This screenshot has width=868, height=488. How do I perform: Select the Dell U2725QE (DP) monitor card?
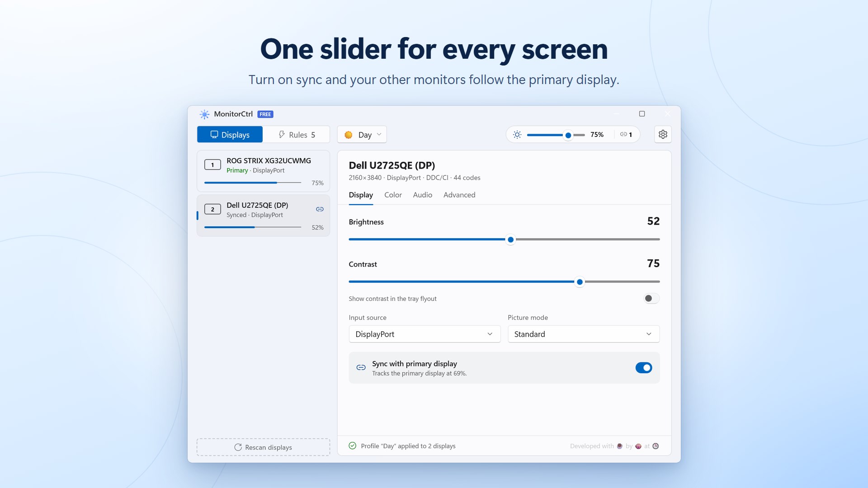(x=263, y=216)
